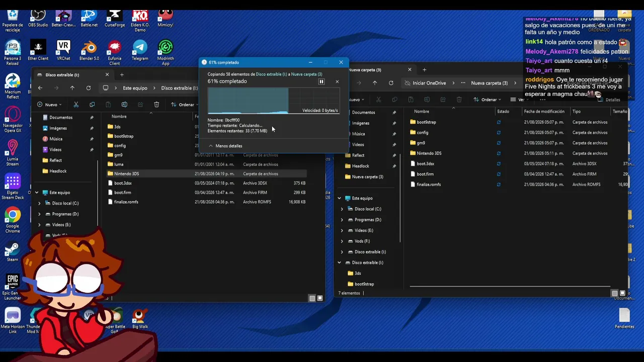Open the Blender 5.0 desktop icon
The width and height of the screenshot is (644, 362).
89,51
